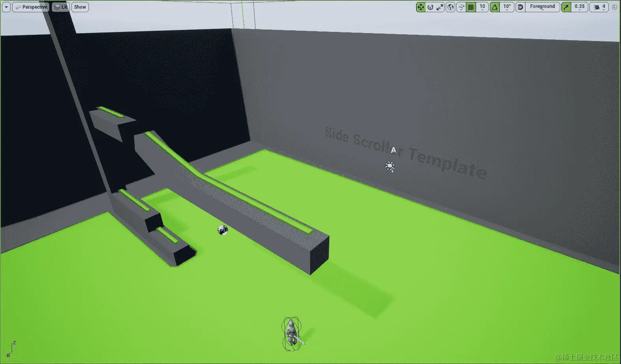The image size is (621, 364).
Task: Open the Show flags menu
Action: (x=80, y=7)
